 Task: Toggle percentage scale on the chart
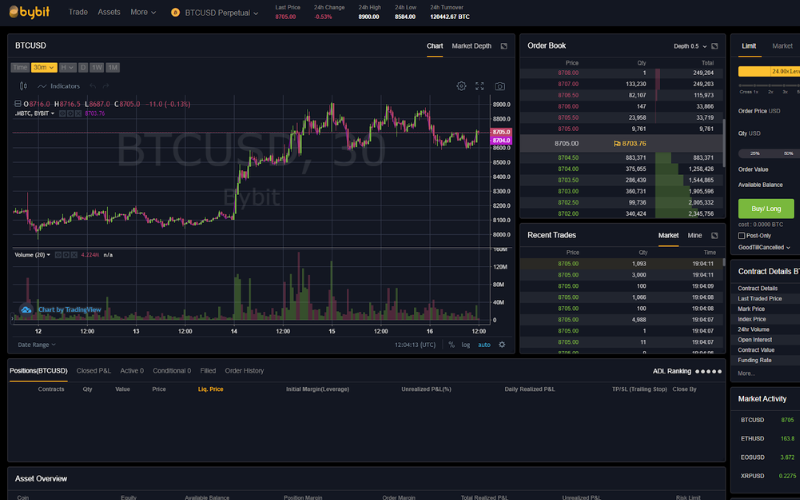pos(451,344)
